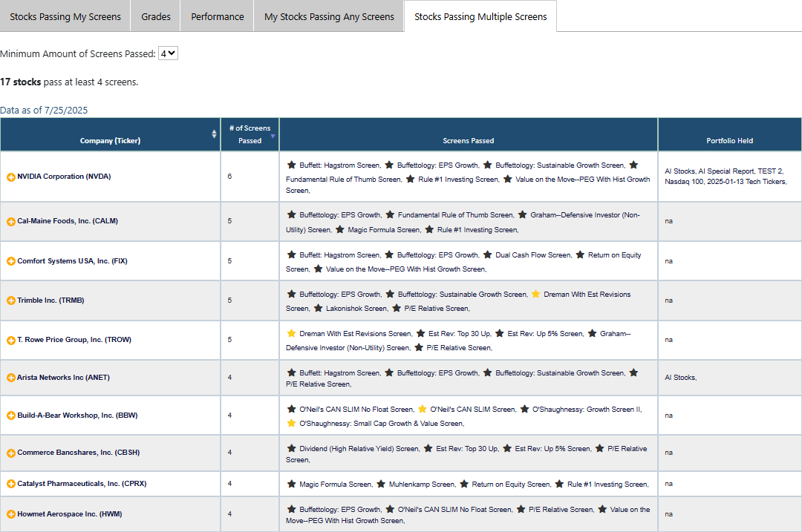Image resolution: width=802 pixels, height=532 pixels.
Task: Click the star before CPRX's Magic Formula Screen
Action: coord(292,484)
